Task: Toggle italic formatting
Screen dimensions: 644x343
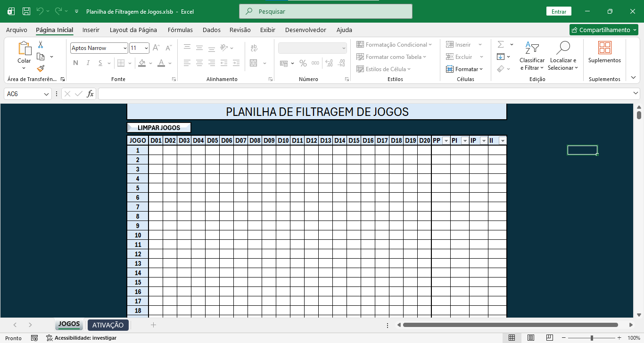Action: pyautogui.click(x=89, y=63)
